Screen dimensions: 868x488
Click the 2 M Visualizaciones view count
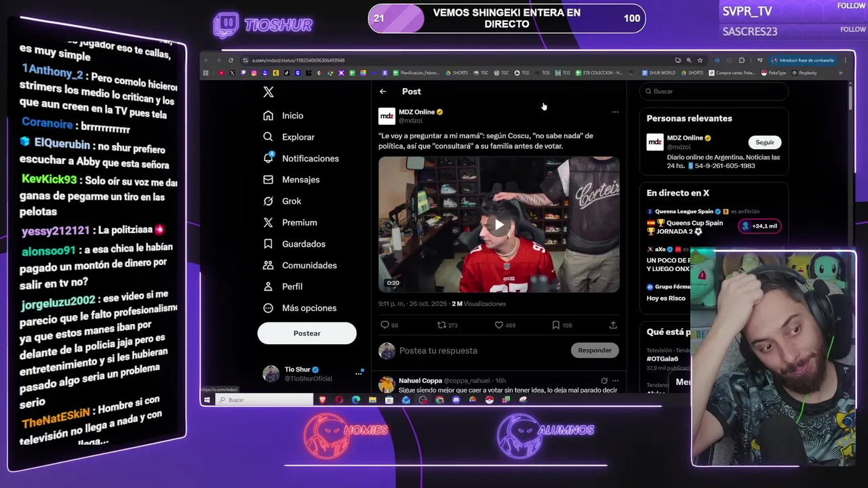tap(479, 304)
